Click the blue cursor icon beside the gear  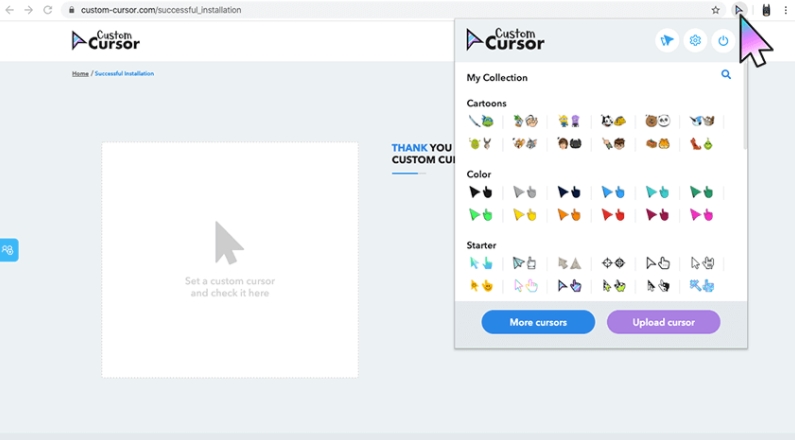667,41
